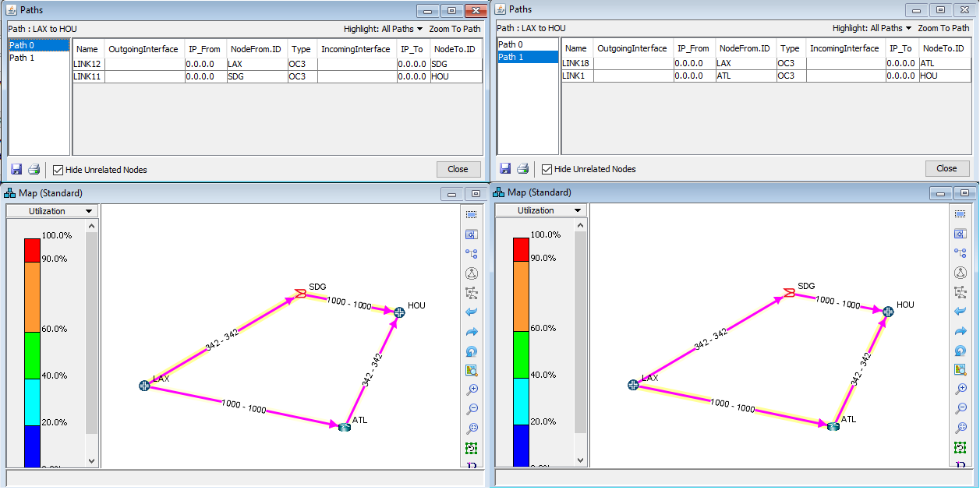Viewport: 980px width, 490px height.
Task: Select Path 0 in the right paths list
Action: pyautogui.click(x=510, y=44)
